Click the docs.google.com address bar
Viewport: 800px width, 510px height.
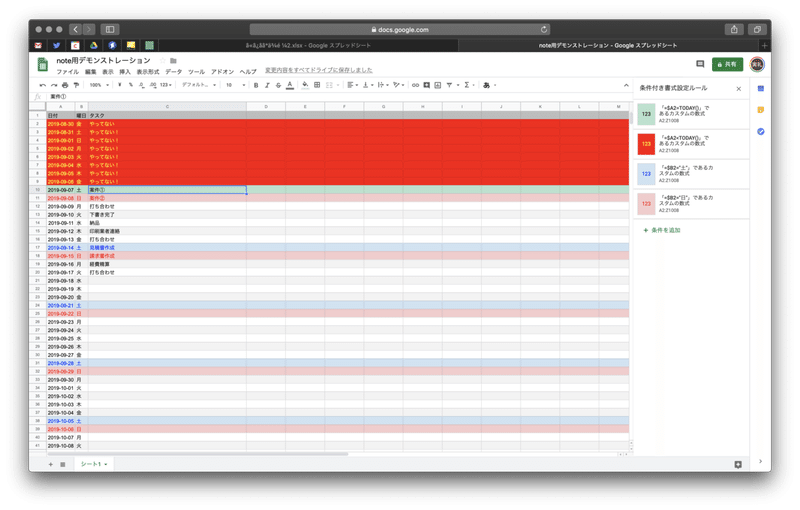point(400,30)
